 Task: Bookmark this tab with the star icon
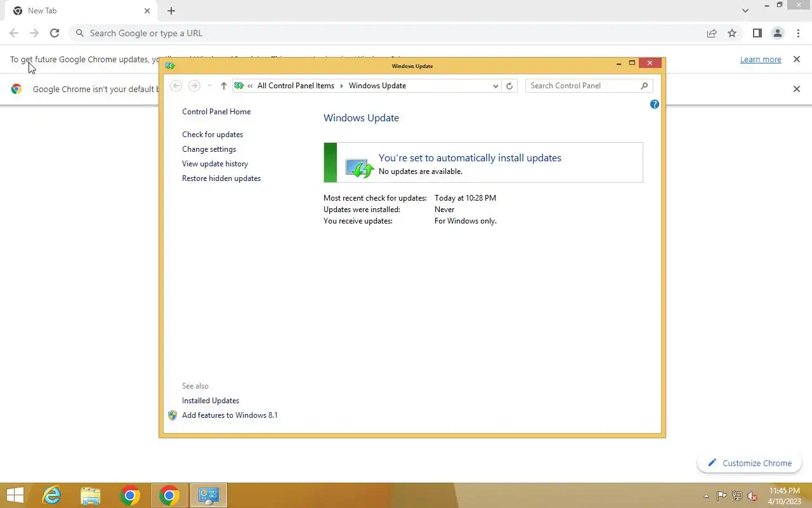(732, 33)
